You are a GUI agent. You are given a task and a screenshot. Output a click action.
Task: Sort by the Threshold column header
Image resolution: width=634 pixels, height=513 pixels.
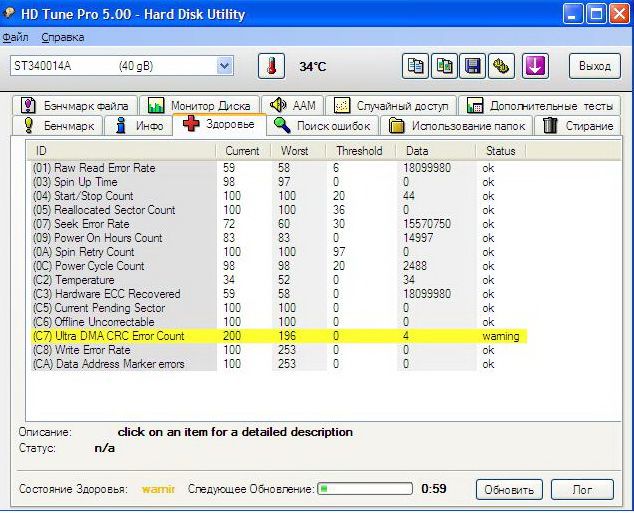(360, 151)
